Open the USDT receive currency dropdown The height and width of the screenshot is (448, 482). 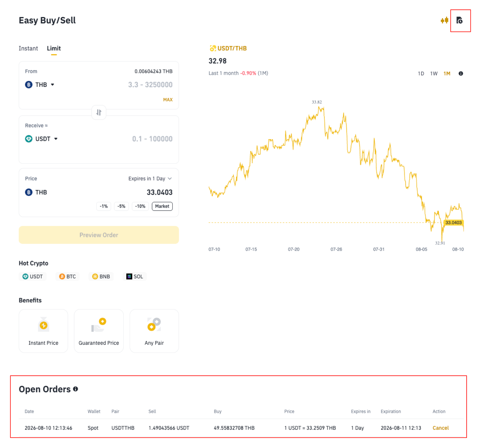pos(41,139)
